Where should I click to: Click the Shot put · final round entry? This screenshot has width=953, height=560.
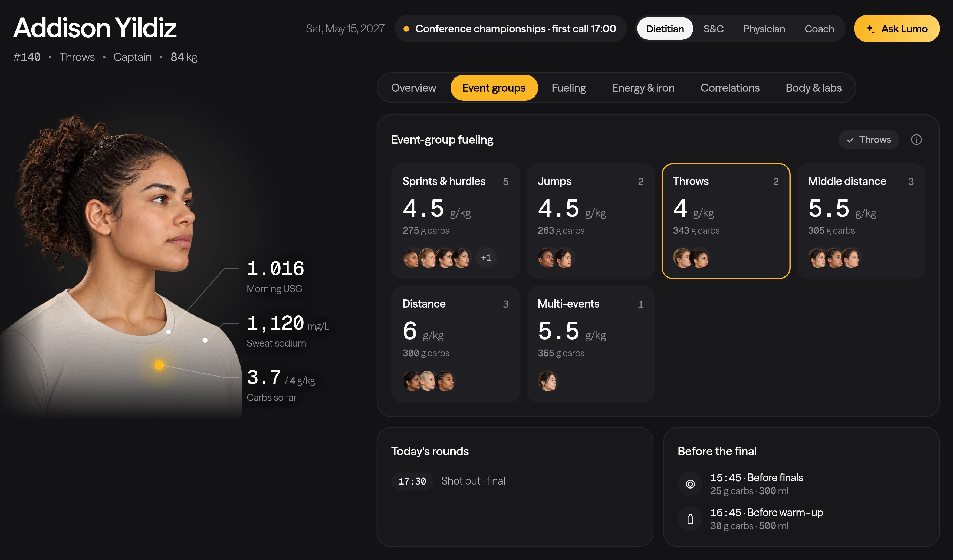[473, 481]
